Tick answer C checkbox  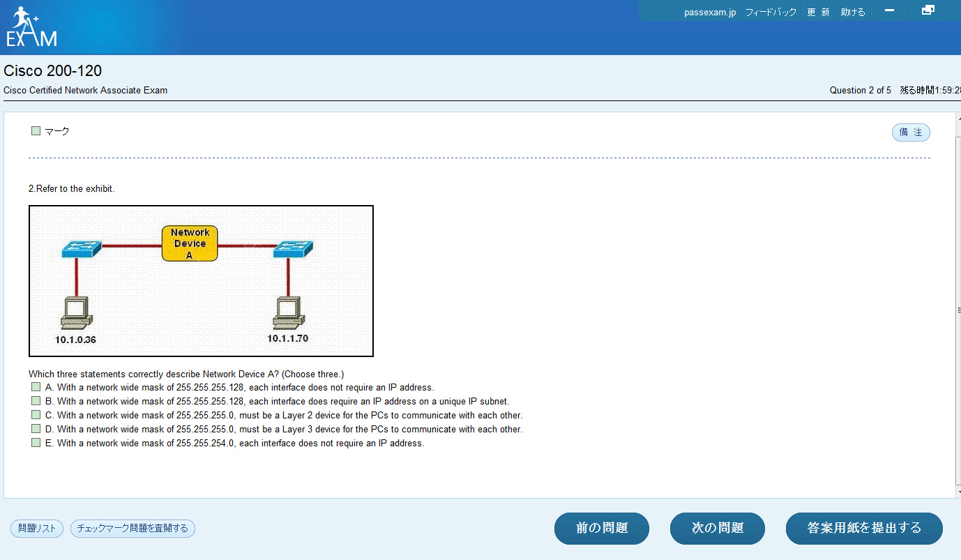point(36,415)
